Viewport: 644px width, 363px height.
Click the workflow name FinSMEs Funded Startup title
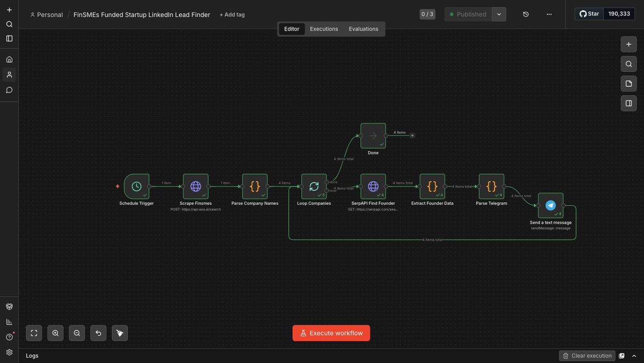(x=142, y=14)
